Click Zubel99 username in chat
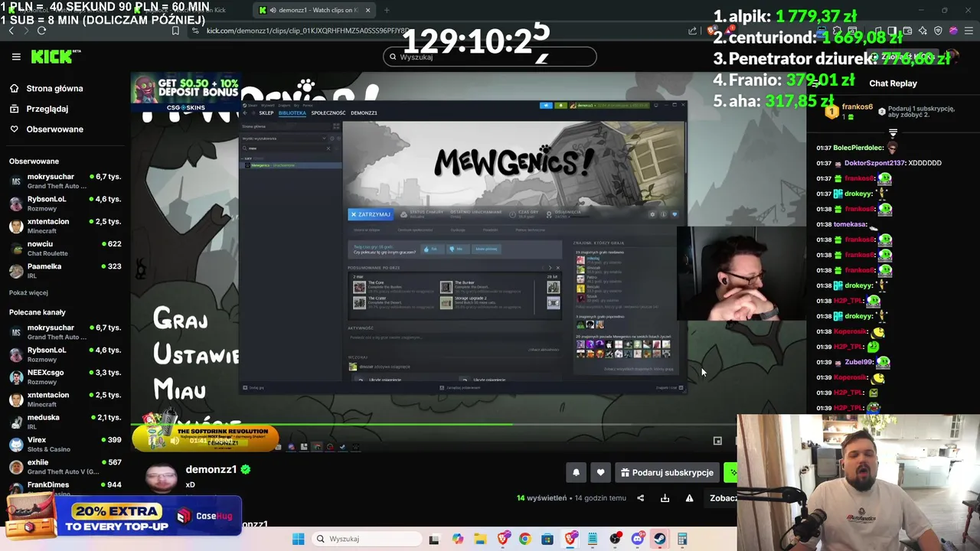The width and height of the screenshot is (980, 551). click(x=859, y=362)
